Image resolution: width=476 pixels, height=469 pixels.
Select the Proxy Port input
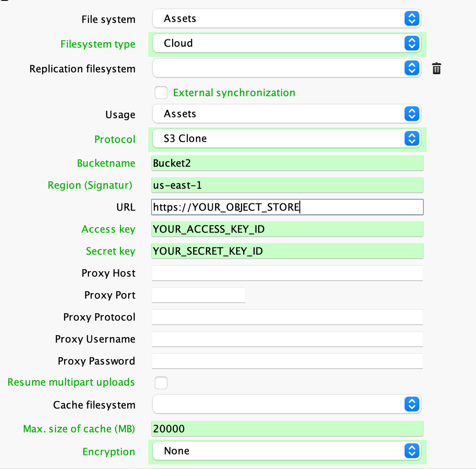click(x=198, y=295)
